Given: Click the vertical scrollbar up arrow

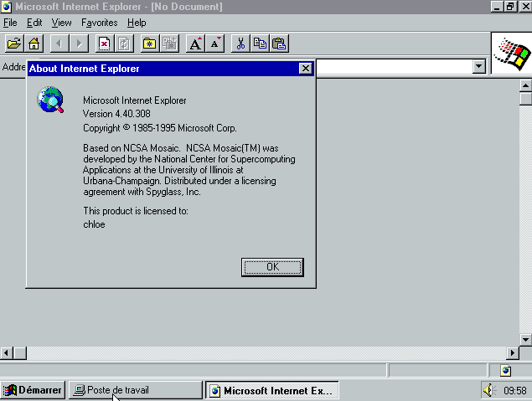Looking at the screenshot, I should point(525,85).
